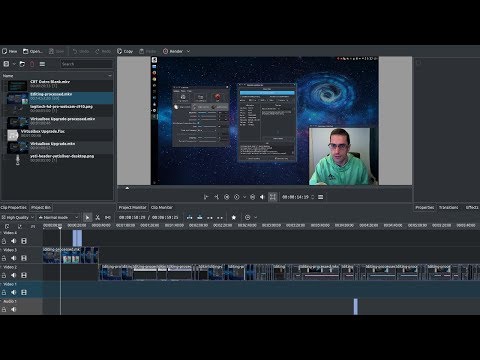
Task: Click the Open toolbar button
Action: (x=33, y=51)
